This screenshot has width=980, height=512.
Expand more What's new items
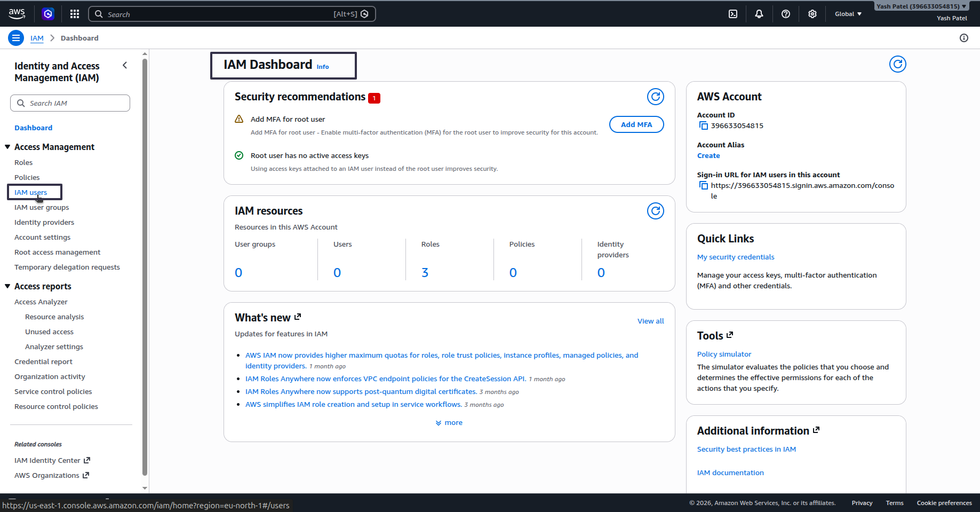(449, 422)
